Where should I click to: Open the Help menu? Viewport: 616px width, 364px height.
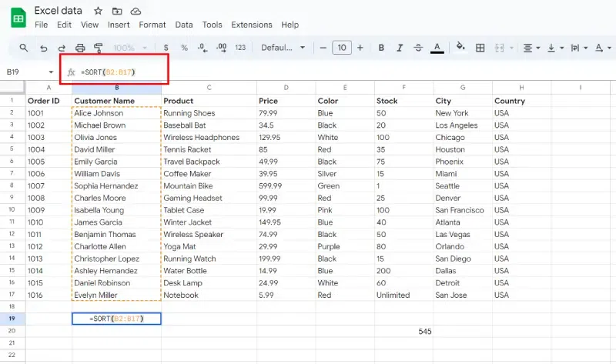[290, 25]
